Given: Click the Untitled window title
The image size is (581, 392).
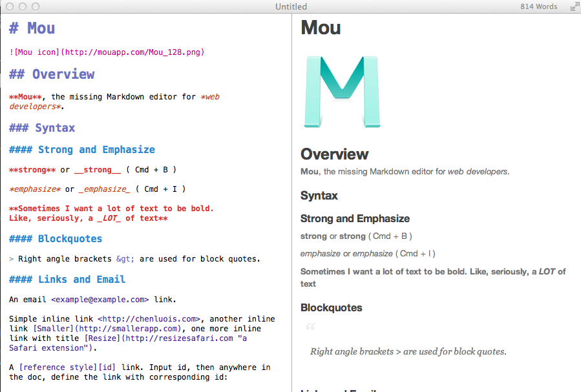Looking at the screenshot, I should pyautogui.click(x=291, y=6).
